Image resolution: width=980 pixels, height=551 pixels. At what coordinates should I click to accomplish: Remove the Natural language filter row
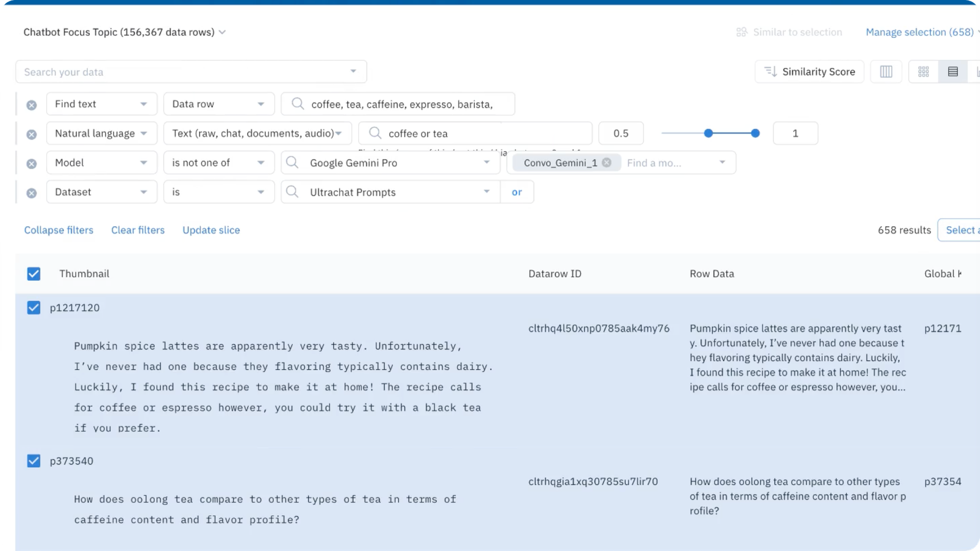coord(31,134)
